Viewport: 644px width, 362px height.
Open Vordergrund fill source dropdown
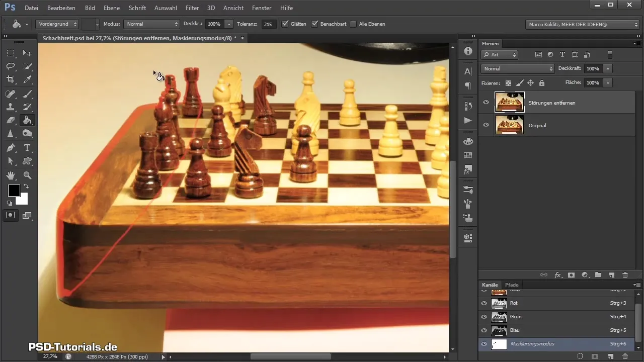57,24
